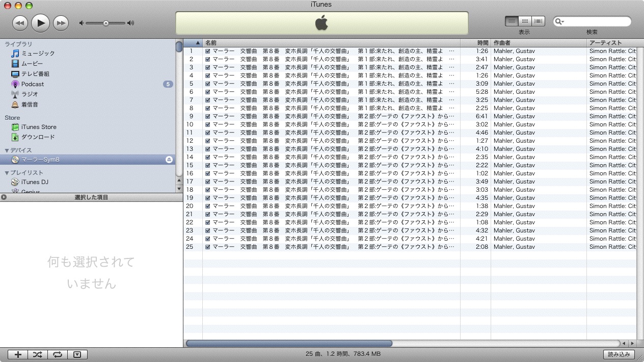This screenshot has height=362, width=644.
Task: Switch to Cover Flow view
Action: (x=538, y=21)
